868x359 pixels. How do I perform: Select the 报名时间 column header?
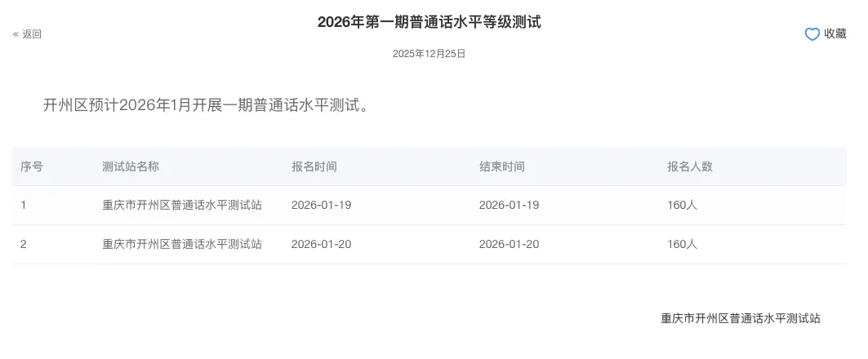click(314, 166)
